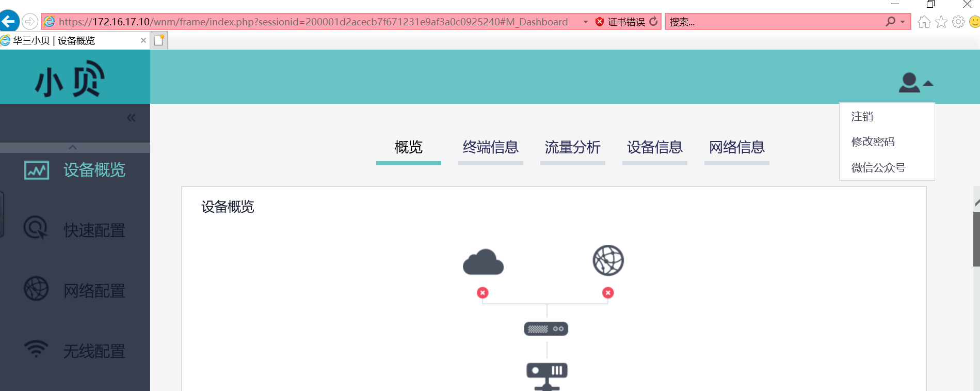980x391 pixels.
Task: Open 无线配置 in sidebar
Action: [x=94, y=351]
